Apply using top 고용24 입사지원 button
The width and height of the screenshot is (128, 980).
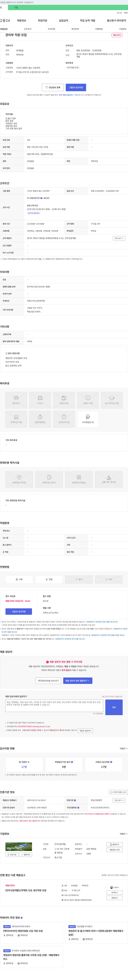click(76, 87)
